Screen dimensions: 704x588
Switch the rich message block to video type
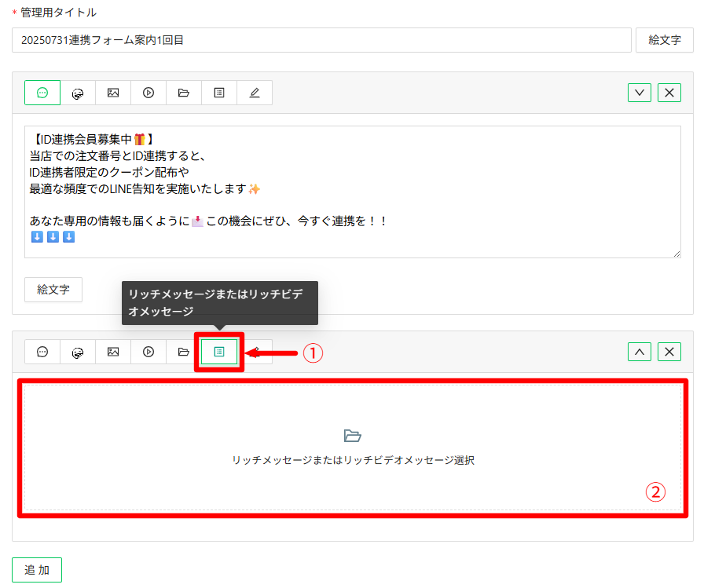(148, 352)
